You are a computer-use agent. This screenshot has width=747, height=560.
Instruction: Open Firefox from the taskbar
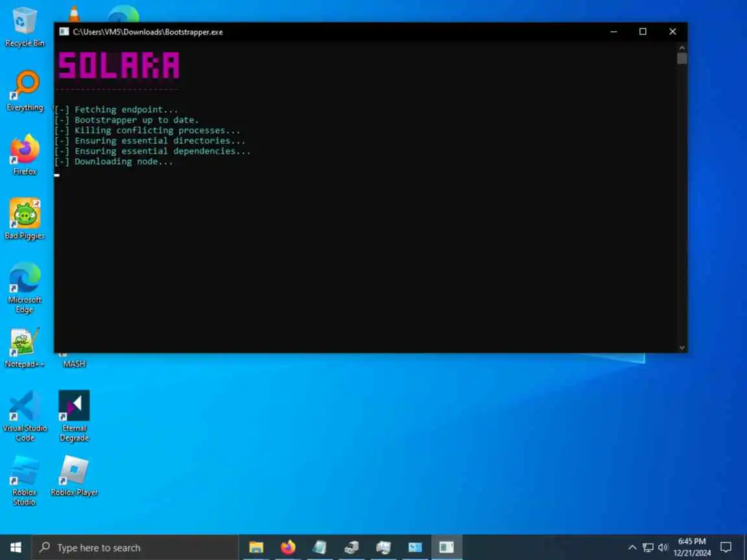click(288, 548)
